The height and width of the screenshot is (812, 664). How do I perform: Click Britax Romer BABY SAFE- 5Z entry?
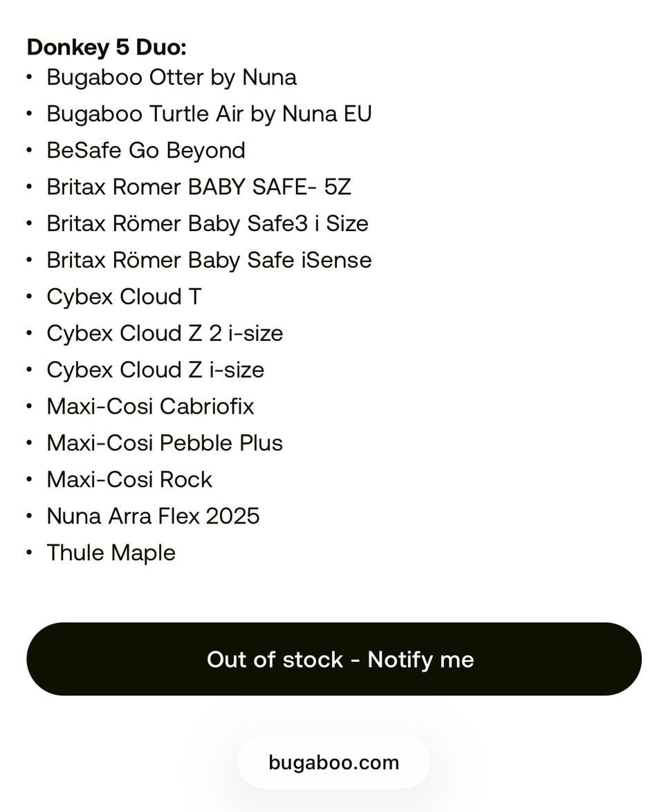tap(199, 187)
